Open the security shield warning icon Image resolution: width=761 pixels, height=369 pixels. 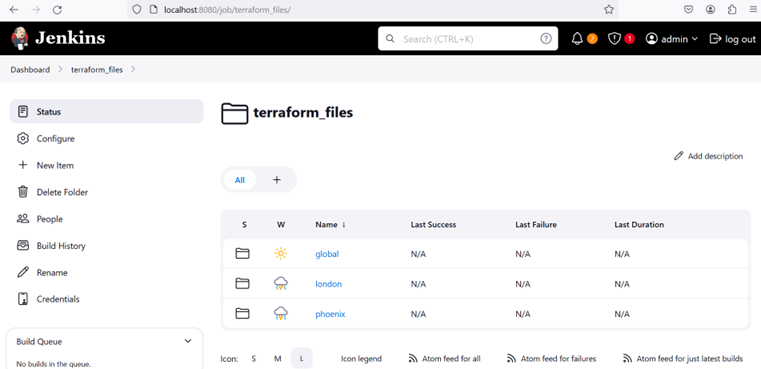click(x=614, y=39)
